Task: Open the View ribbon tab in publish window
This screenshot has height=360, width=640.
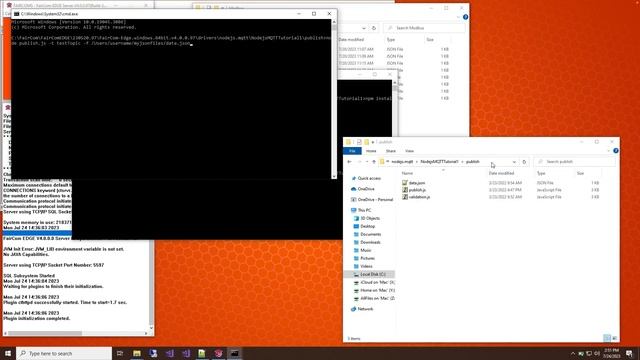Action: click(x=409, y=151)
